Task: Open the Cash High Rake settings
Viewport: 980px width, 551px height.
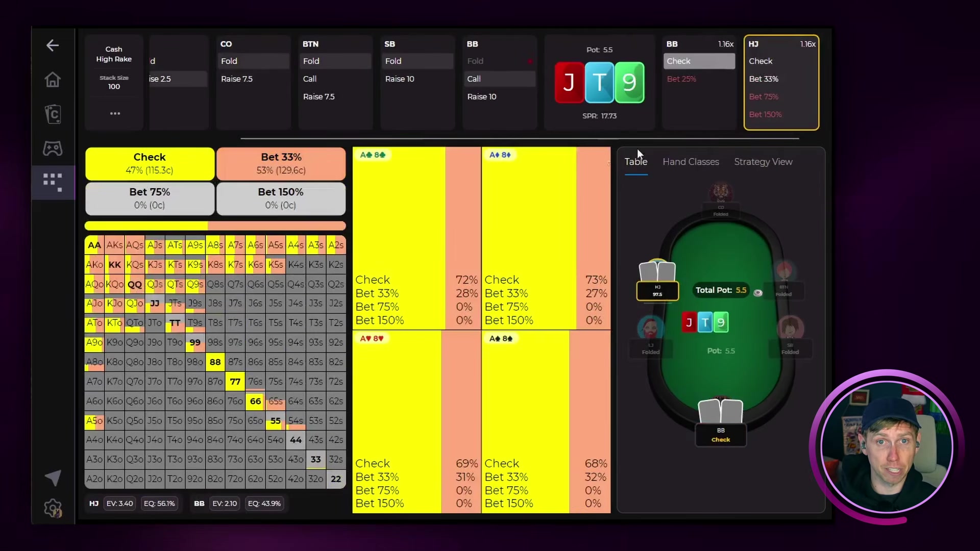Action: (114, 54)
